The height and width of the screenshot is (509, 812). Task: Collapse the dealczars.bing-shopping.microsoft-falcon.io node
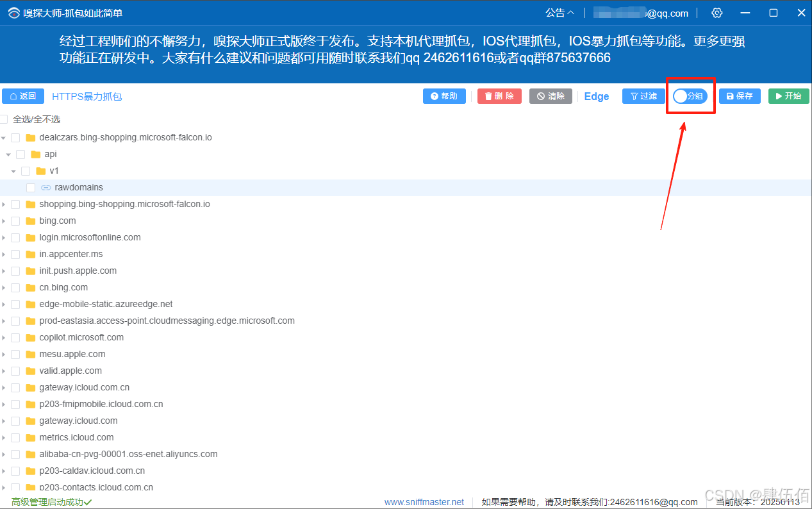[4, 137]
